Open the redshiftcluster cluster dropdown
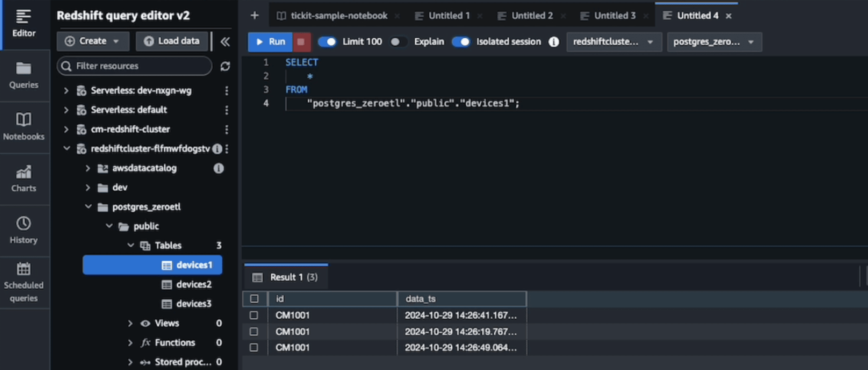868x370 pixels. (614, 42)
